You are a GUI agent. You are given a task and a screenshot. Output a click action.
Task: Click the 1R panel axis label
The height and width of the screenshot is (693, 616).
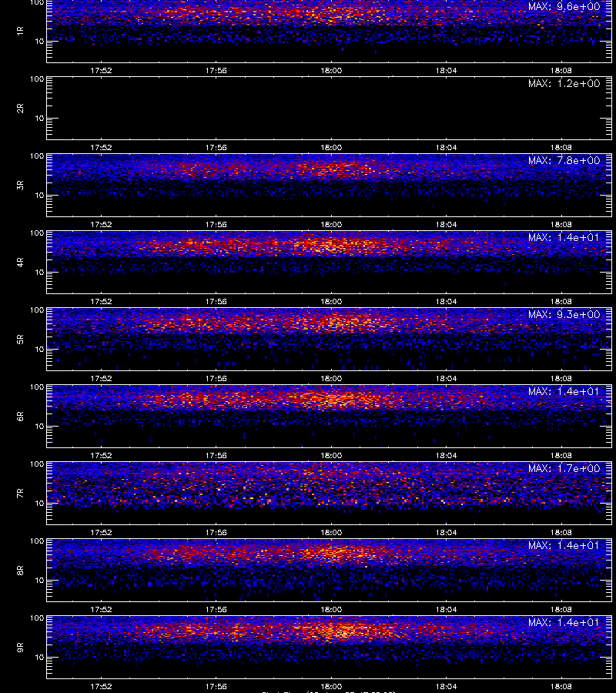coord(20,31)
